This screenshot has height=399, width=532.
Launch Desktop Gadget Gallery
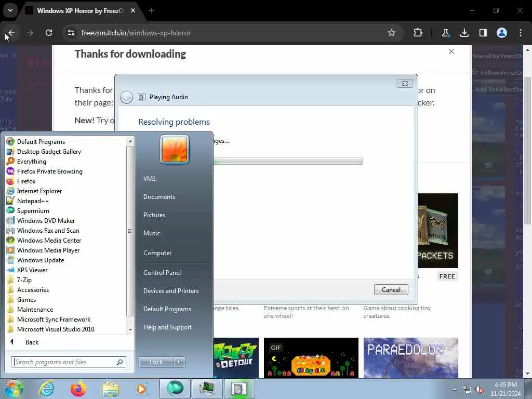click(x=49, y=151)
